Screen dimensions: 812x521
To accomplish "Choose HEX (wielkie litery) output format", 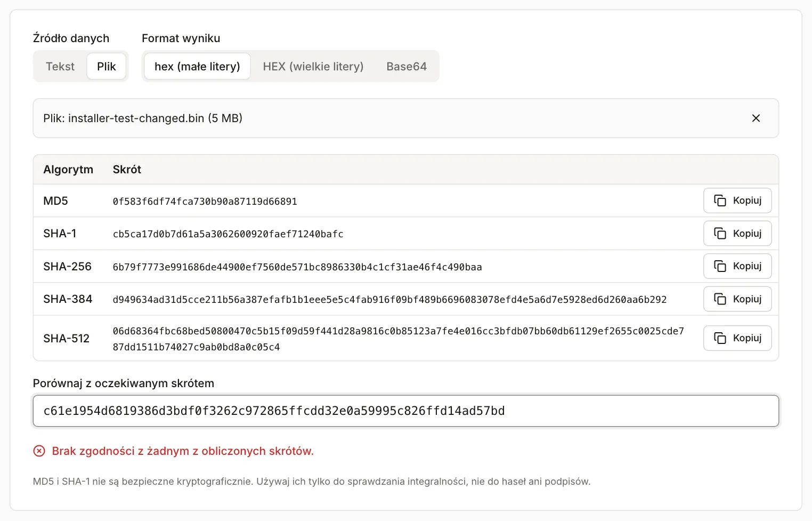I will (x=313, y=67).
